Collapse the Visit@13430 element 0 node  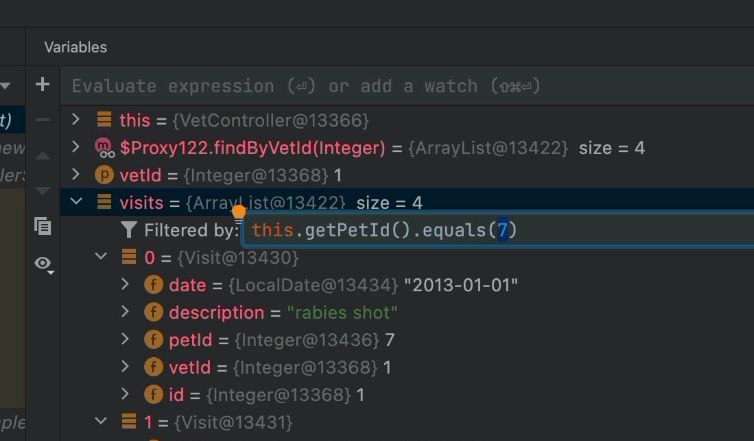point(100,258)
